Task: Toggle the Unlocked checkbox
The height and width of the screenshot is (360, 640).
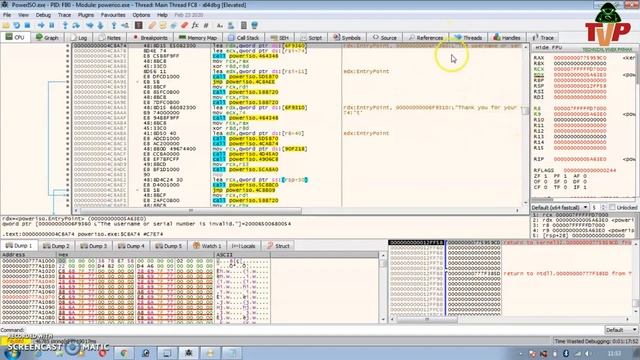Action: [612, 207]
